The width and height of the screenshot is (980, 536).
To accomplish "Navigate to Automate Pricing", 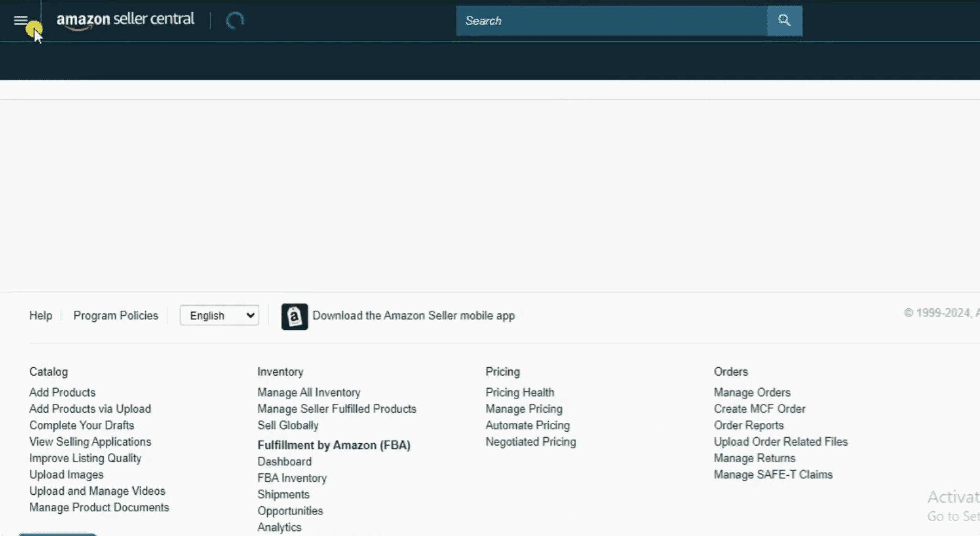I will point(527,425).
